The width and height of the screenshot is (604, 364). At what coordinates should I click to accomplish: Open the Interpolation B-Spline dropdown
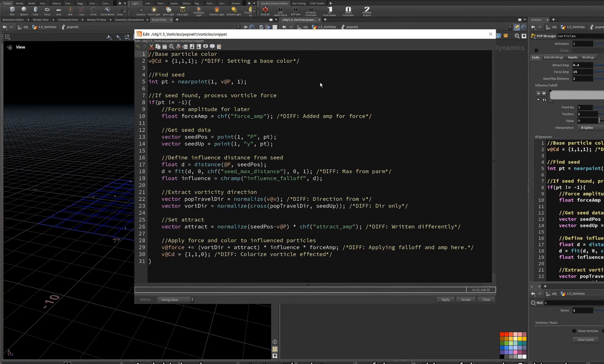pyautogui.click(x=591, y=128)
